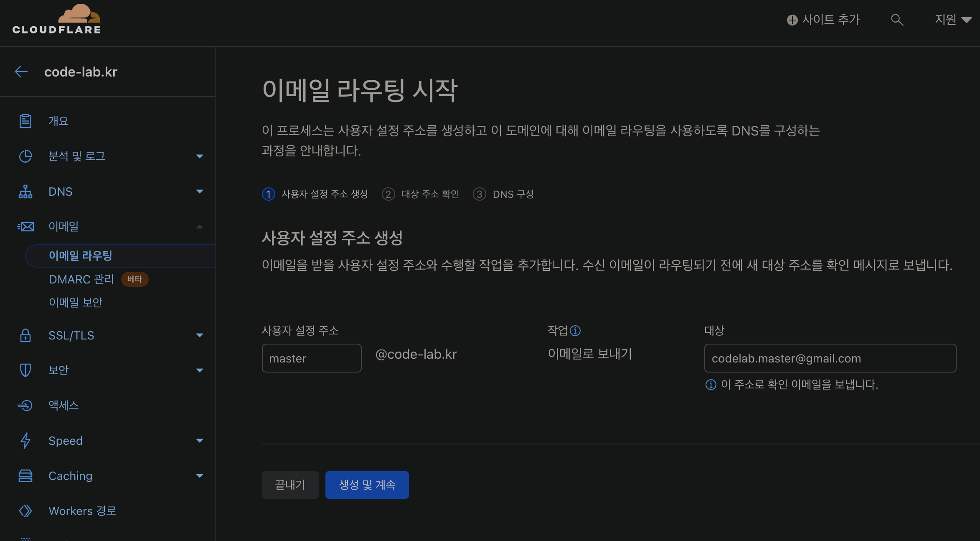980x541 pixels.
Task: Select the SSL/TLS padlock icon
Action: [25, 335]
